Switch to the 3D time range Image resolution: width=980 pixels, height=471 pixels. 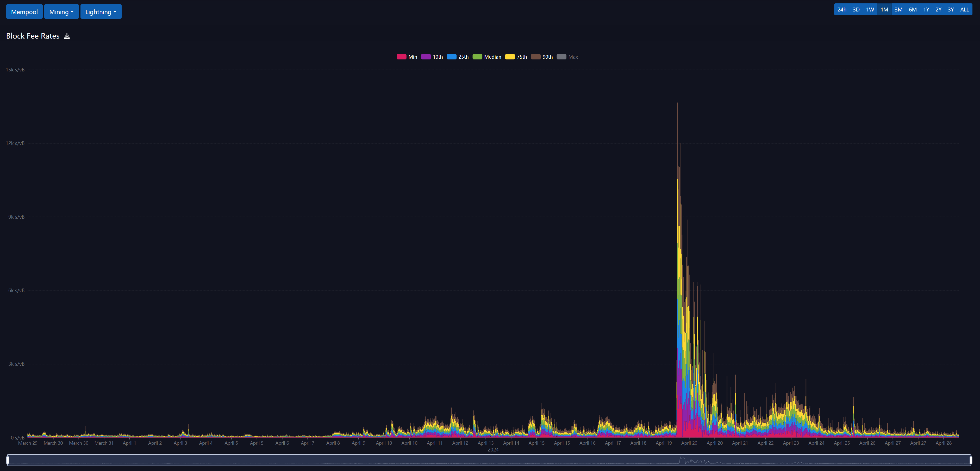856,10
